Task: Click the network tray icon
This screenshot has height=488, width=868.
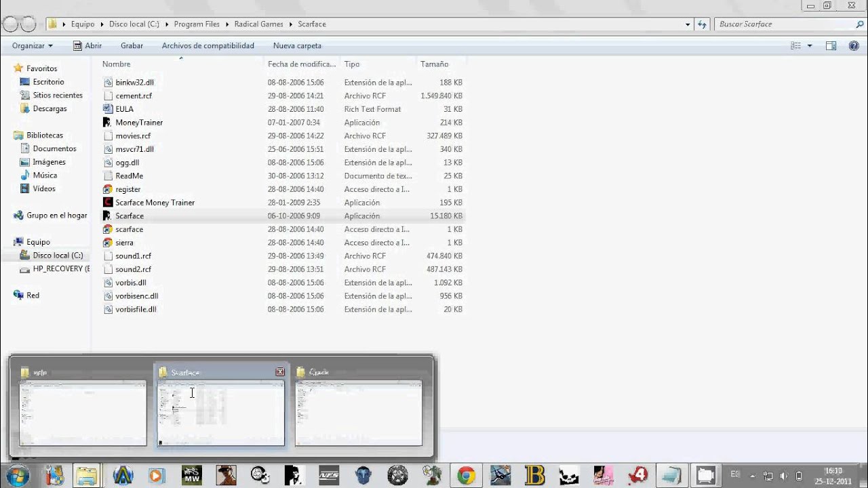Action: coord(768,476)
